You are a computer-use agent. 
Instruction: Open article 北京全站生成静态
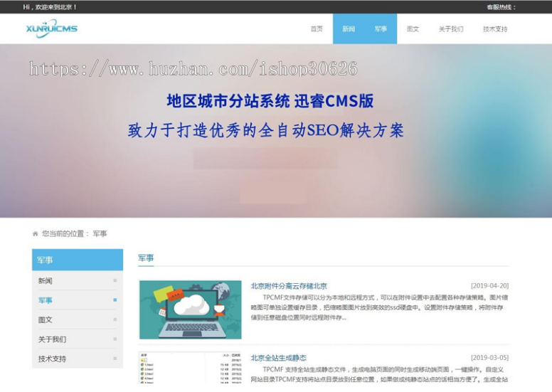point(278,358)
